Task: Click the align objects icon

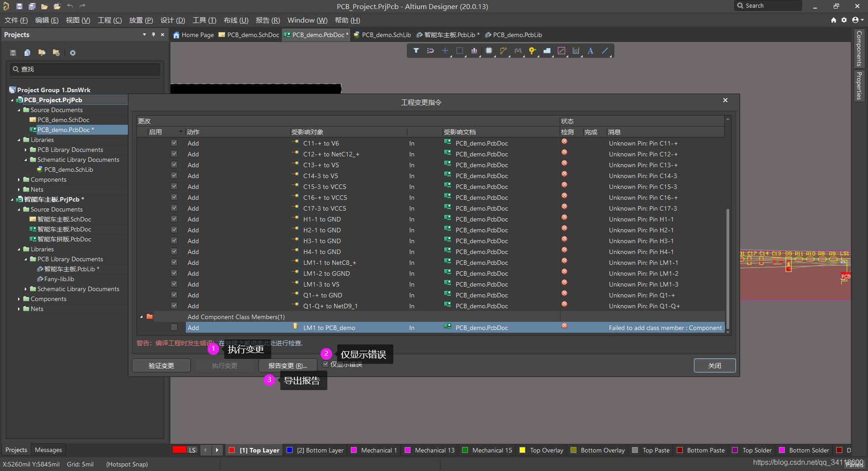Action: (474, 51)
